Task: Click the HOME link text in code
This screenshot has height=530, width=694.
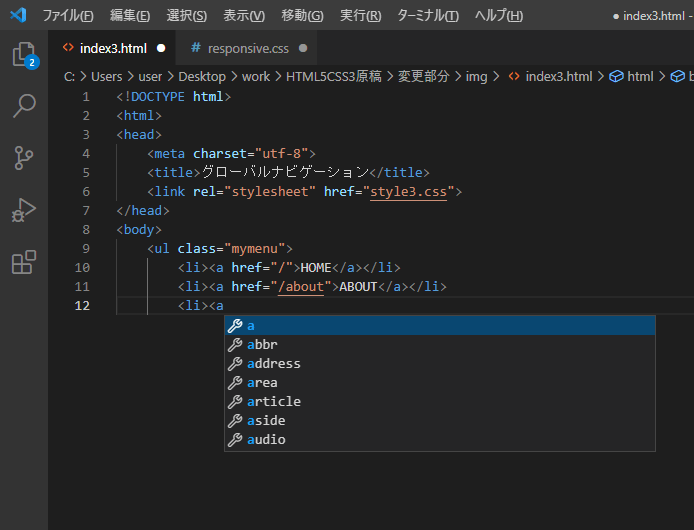Action: (316, 268)
